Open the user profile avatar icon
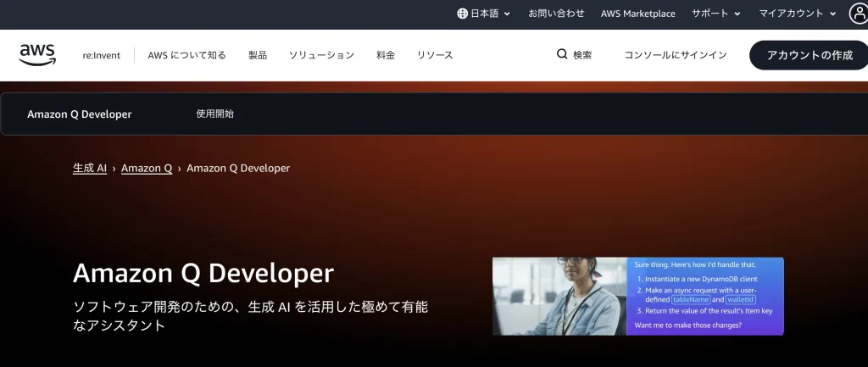868x367 pixels. pos(858,14)
